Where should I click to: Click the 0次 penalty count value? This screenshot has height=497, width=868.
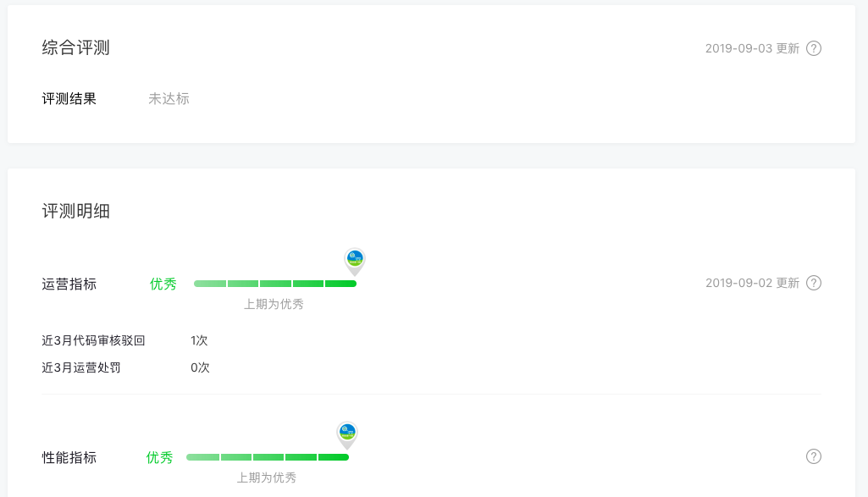tap(200, 367)
